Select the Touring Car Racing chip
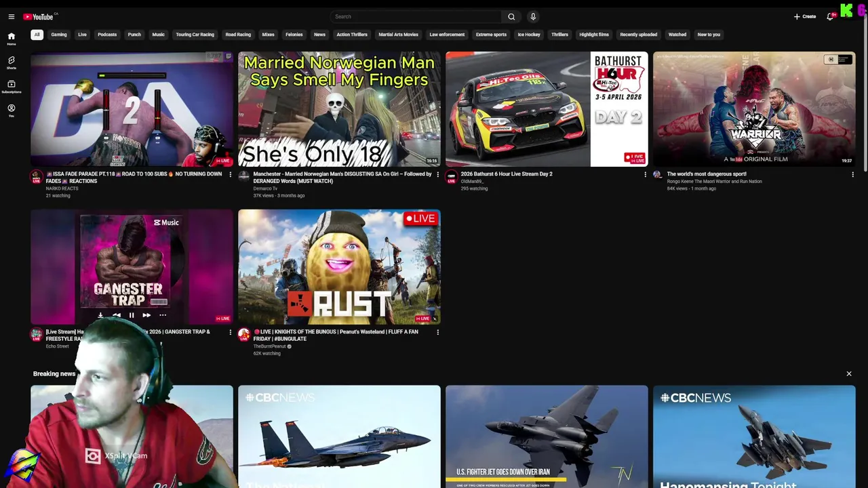 point(195,35)
